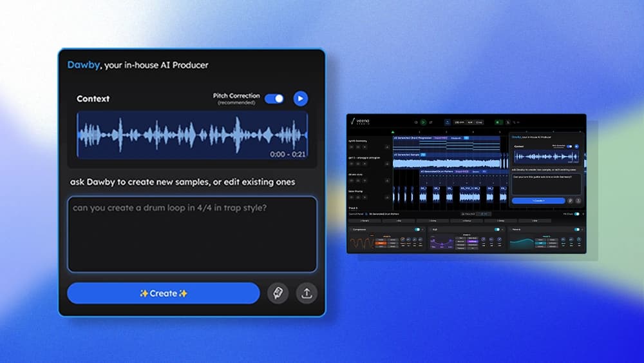
Task: Click the icon right of green DAW toolbar button
Action: pyautogui.click(x=508, y=122)
